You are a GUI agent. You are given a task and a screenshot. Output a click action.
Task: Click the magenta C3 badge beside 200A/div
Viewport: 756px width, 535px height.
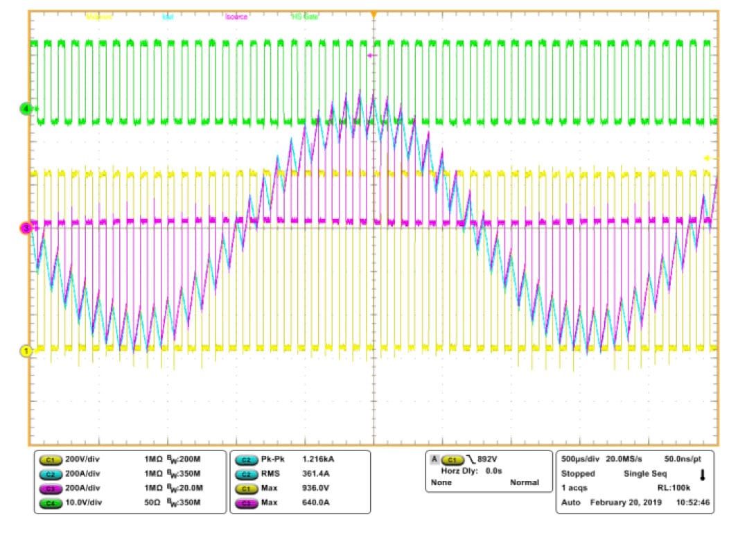[x=50, y=488]
